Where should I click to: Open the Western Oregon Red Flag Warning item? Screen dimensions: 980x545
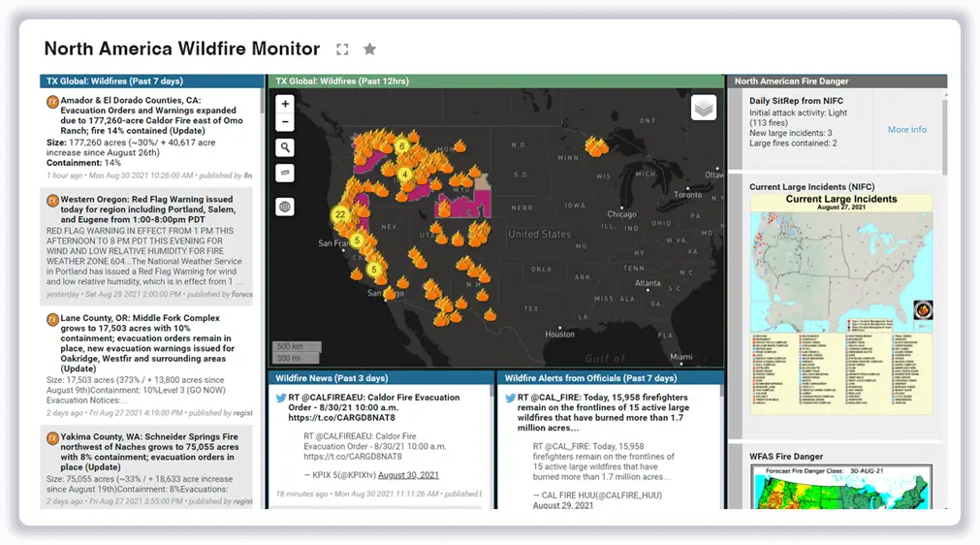(147, 209)
